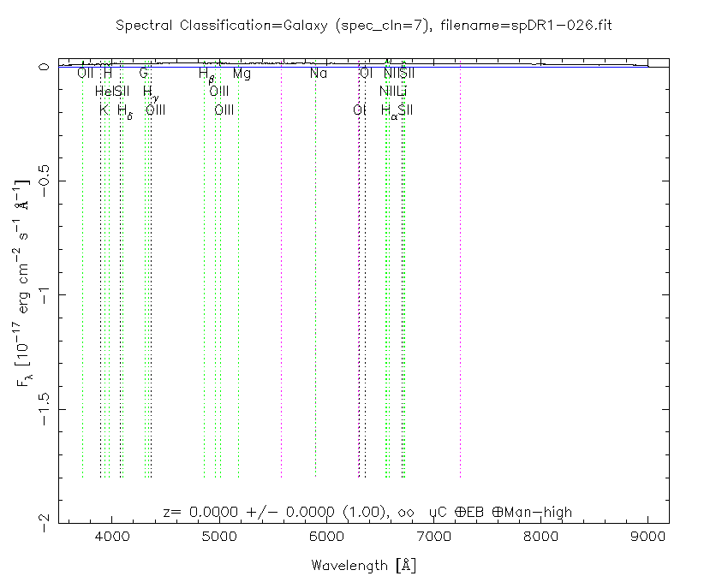Click the EB circled-plus flag symbol

pyautogui.click(x=459, y=513)
